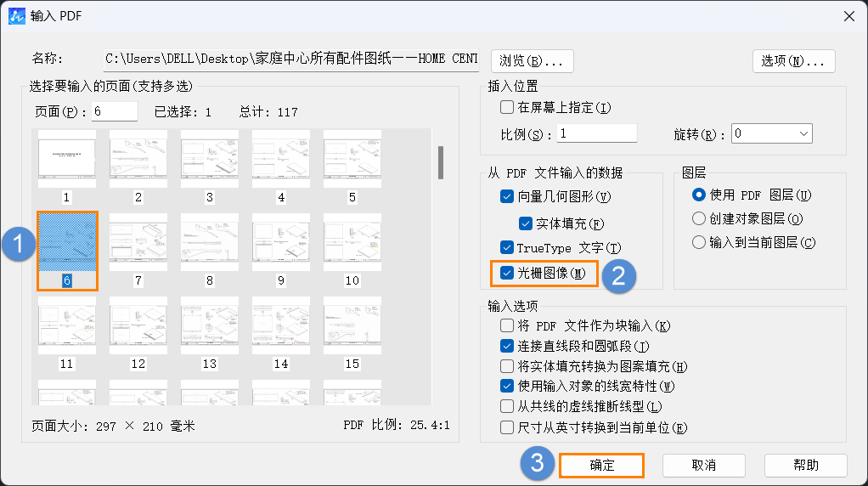Select page 15 thumbnail
Viewport: 868px width, 486px height.
click(x=352, y=325)
